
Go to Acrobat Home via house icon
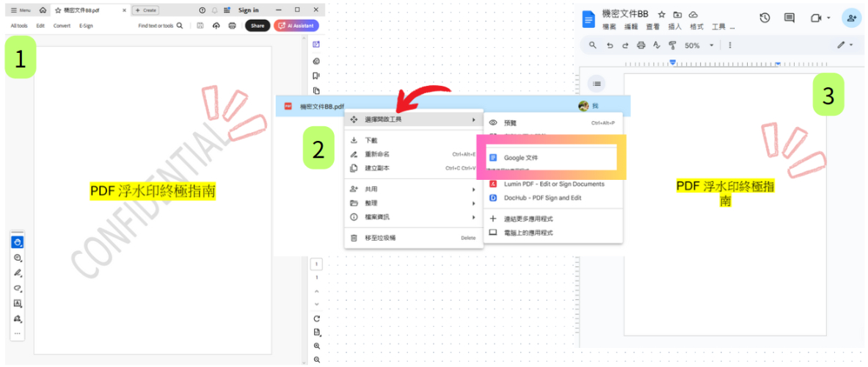coord(43,10)
